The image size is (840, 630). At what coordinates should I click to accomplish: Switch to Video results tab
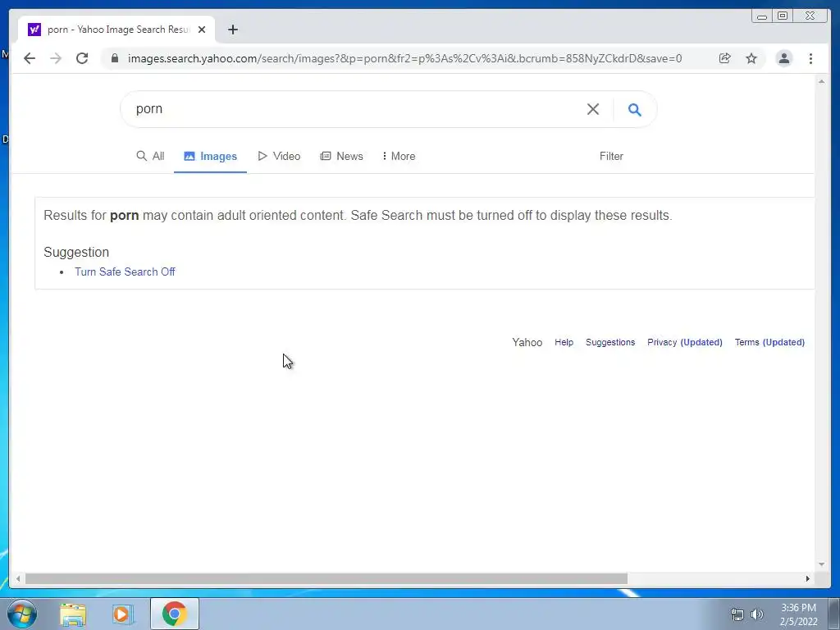click(279, 156)
